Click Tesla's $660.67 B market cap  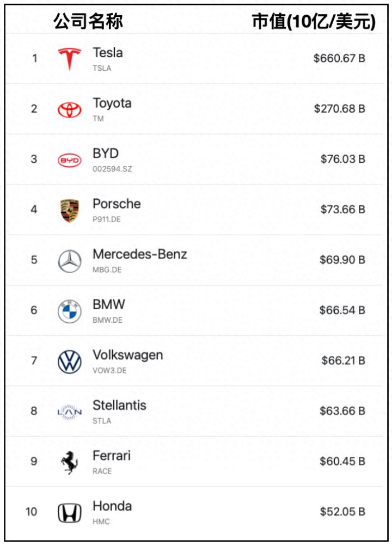339,58
